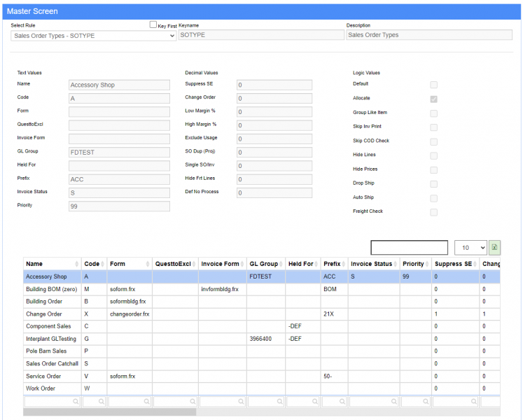The image size is (523, 420).
Task: Click sort arrows on GL Group column header
Action: [x=281, y=264]
